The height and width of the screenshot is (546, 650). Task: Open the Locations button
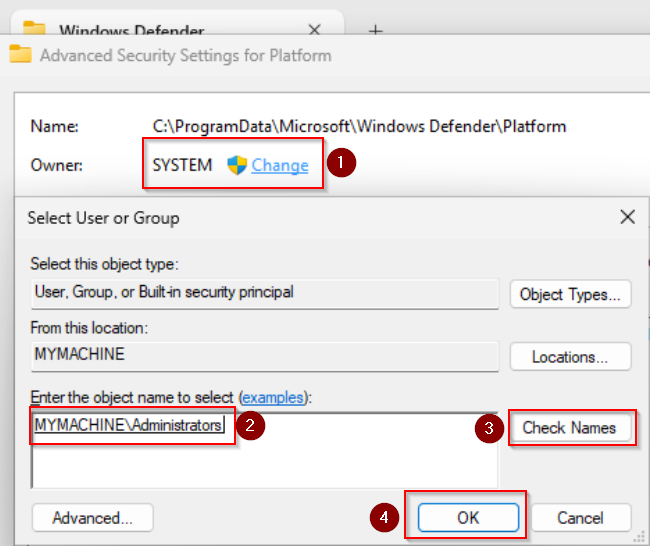coord(570,357)
